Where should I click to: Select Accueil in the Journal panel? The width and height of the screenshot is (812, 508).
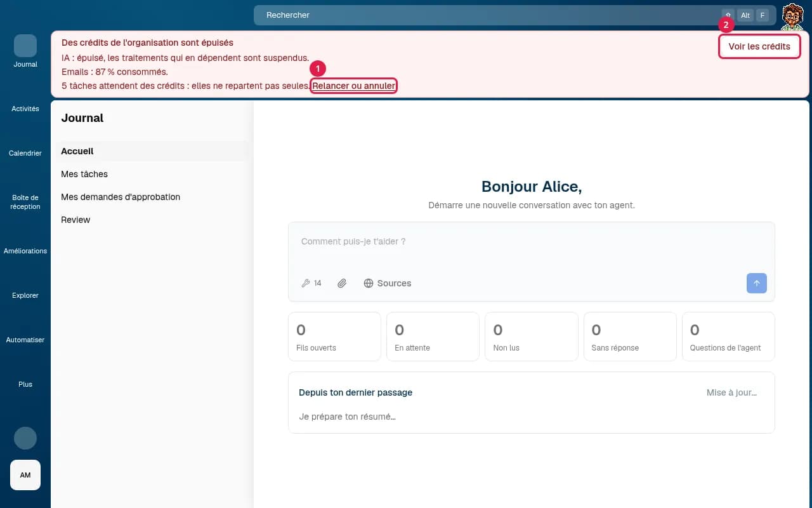pyautogui.click(x=152, y=151)
